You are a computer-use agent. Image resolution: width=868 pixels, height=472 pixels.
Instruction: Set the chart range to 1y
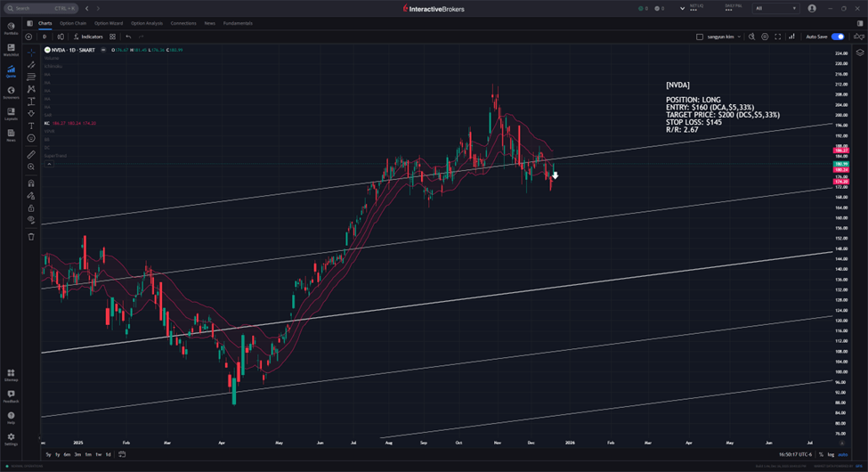tap(58, 454)
